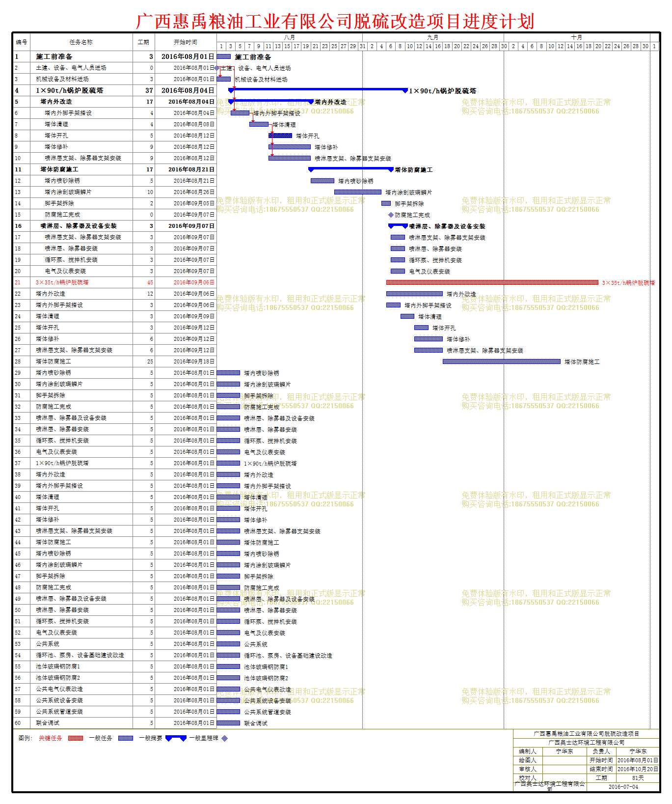Click start date 2016年08月21日 in row 11
Viewport: 672px width, 804px height.
(191, 169)
